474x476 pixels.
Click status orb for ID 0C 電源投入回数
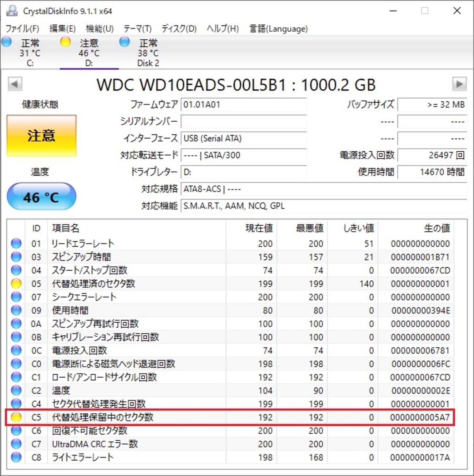(x=16, y=350)
